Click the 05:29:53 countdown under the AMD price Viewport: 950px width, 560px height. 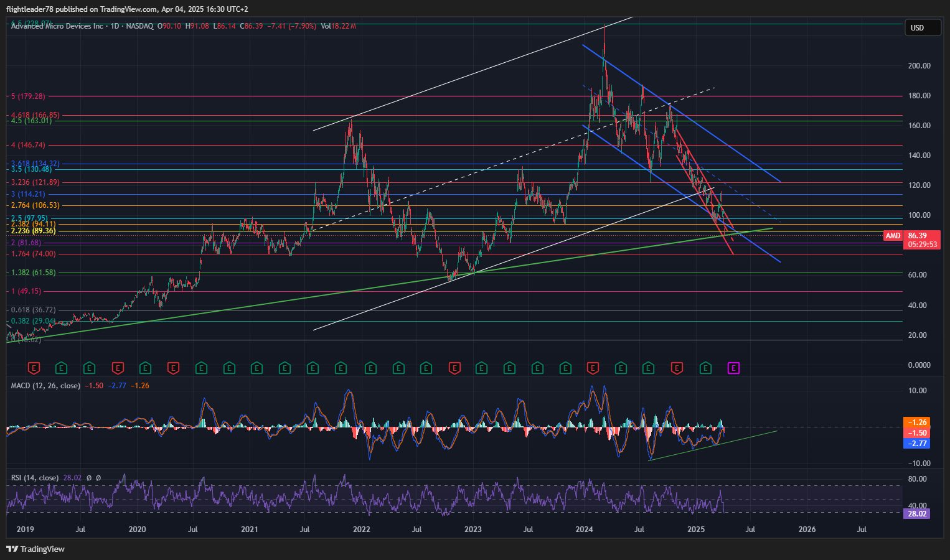coord(923,245)
